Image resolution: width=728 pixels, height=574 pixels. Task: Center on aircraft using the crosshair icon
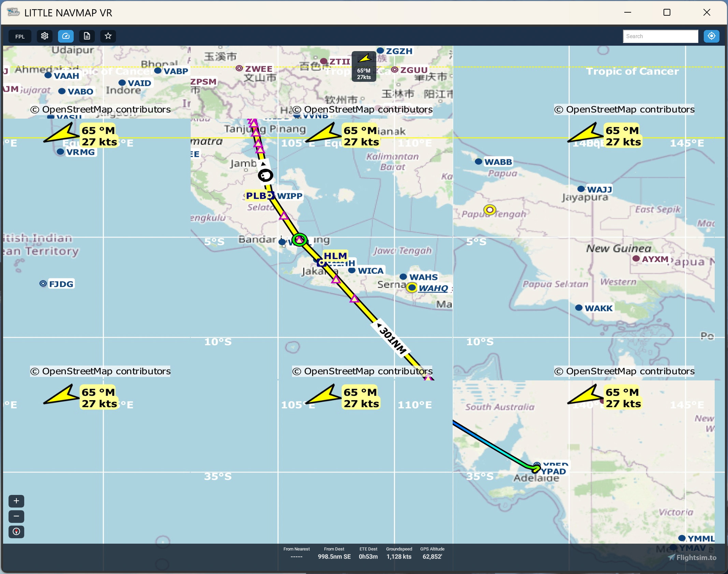(711, 36)
